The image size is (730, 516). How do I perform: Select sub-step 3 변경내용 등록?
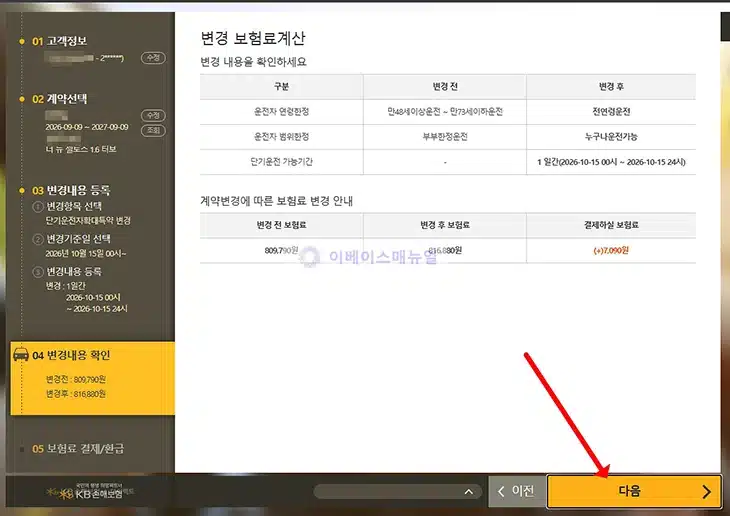(x=74, y=272)
